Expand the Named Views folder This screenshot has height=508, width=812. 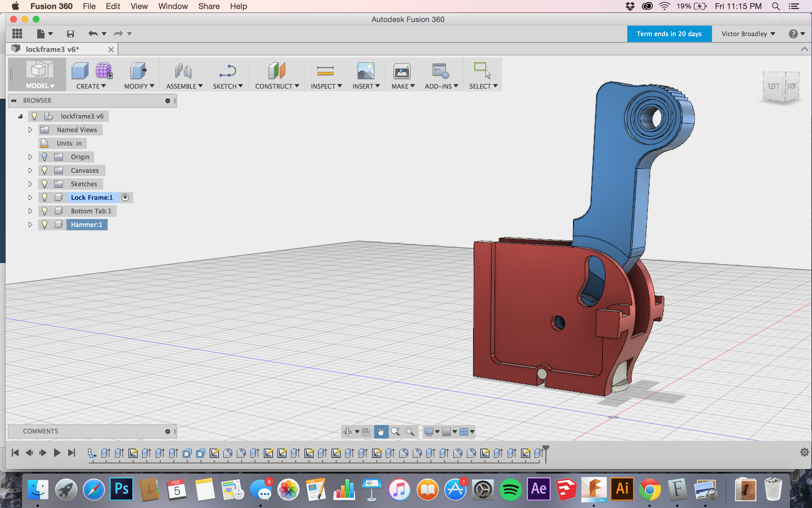pyautogui.click(x=30, y=130)
